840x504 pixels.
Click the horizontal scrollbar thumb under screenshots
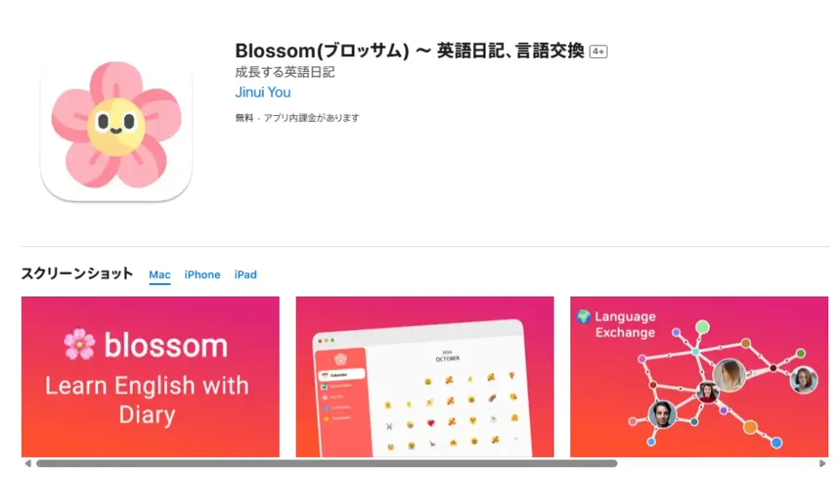[x=327, y=464]
